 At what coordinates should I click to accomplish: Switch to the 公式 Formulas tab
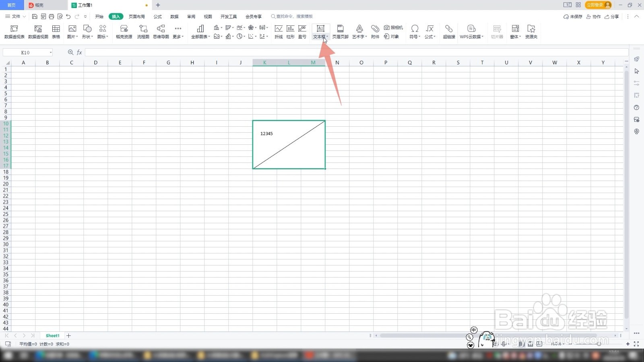[x=158, y=16]
